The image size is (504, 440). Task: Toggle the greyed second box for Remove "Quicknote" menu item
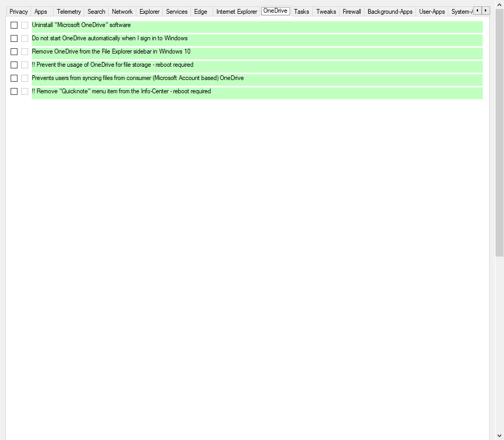tap(25, 92)
